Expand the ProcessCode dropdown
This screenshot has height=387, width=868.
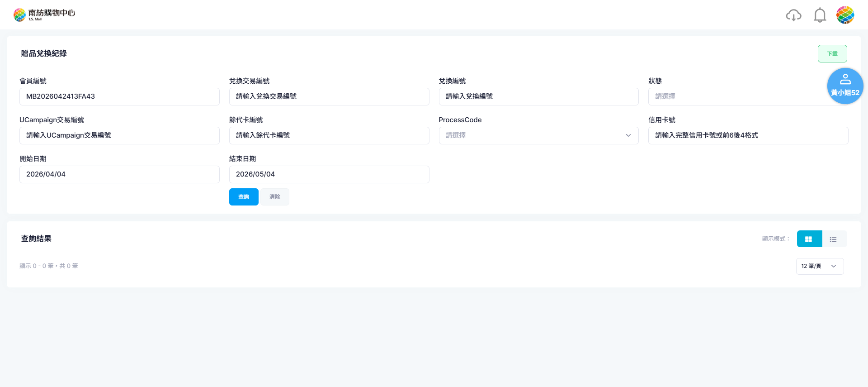point(538,135)
